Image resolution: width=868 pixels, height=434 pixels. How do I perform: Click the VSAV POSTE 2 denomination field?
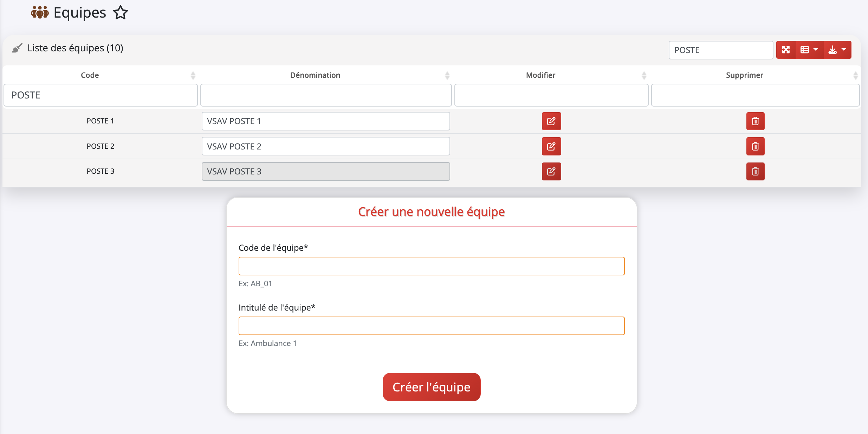326,146
